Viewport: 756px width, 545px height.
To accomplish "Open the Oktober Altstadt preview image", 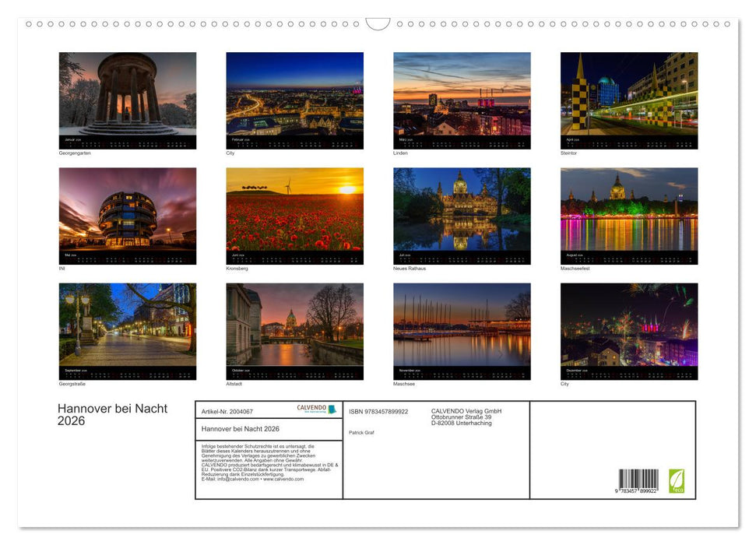I will [x=294, y=332].
